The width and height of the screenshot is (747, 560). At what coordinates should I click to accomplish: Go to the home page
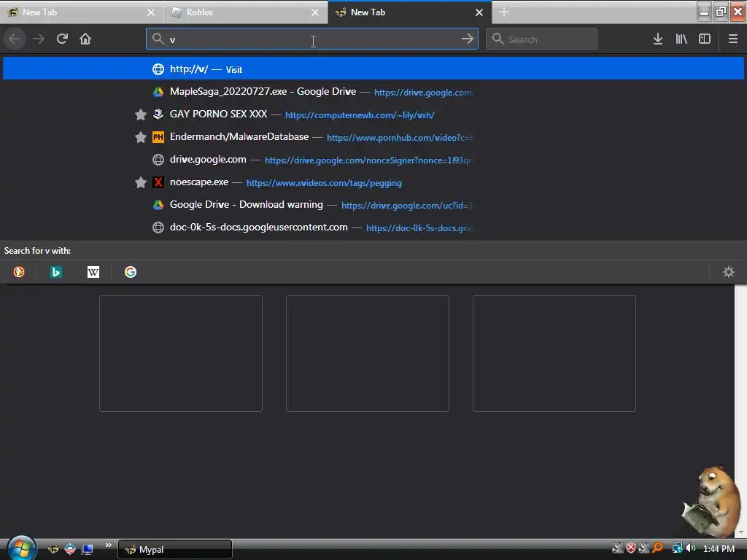click(x=85, y=39)
